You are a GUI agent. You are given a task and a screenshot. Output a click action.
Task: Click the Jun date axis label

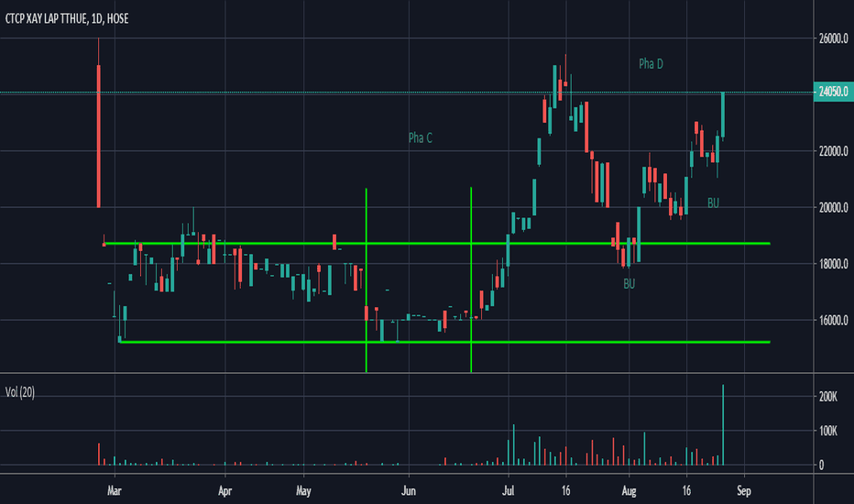[x=409, y=490]
